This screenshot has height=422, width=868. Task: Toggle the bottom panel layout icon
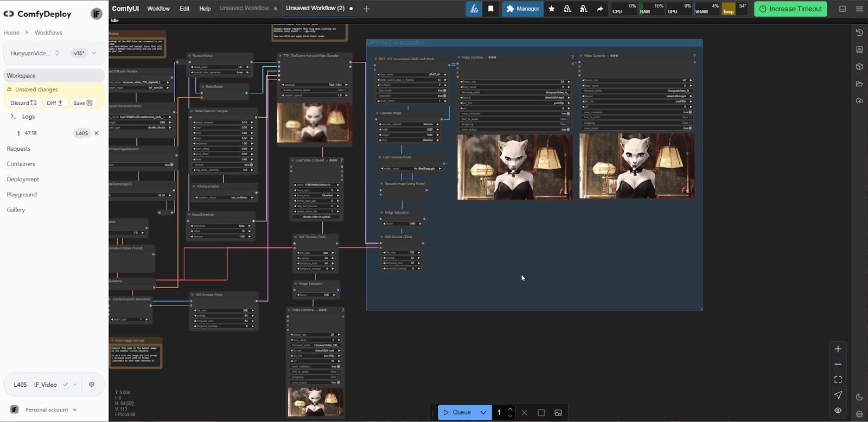pos(843,9)
